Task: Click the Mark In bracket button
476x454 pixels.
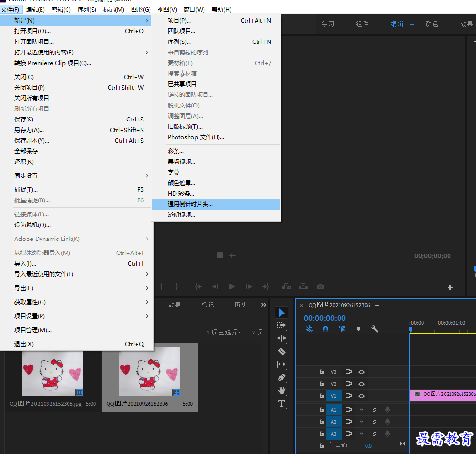Action: tap(161, 287)
